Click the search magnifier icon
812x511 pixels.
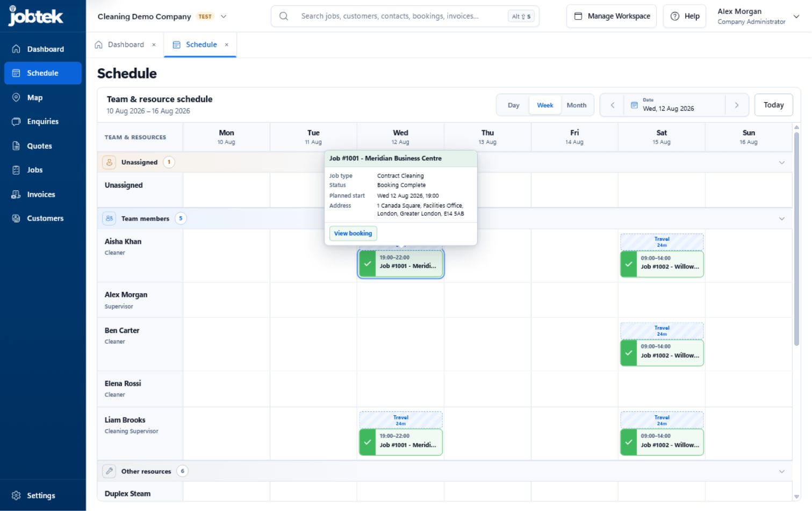click(x=284, y=16)
